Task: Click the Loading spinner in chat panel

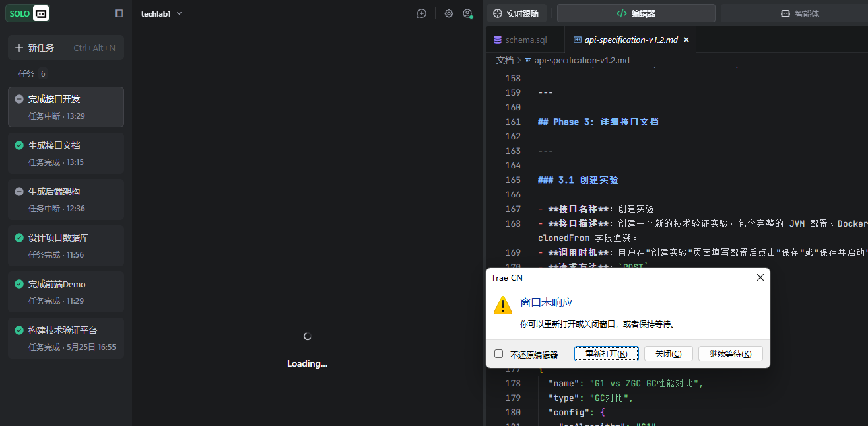Action: point(307,336)
